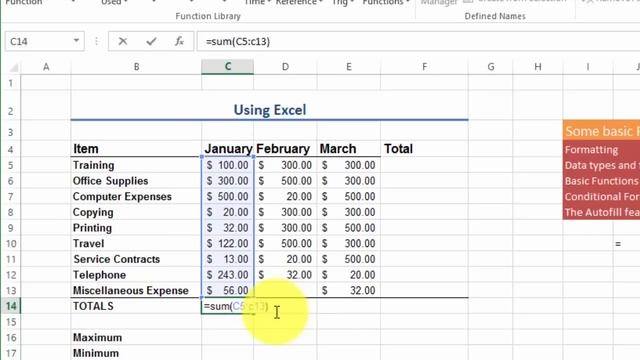Click the 'March' header cell

pyautogui.click(x=349, y=149)
